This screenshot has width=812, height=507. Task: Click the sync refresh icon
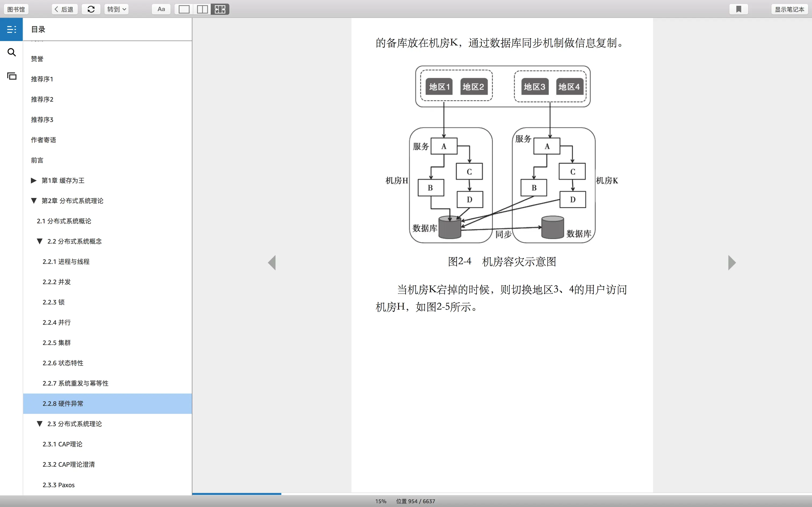[x=91, y=9]
